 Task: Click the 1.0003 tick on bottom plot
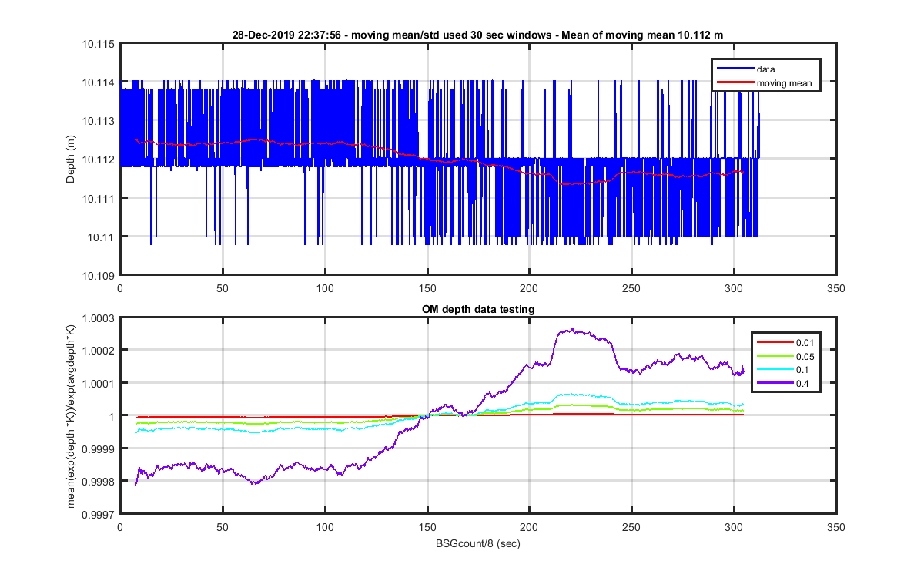point(99,318)
